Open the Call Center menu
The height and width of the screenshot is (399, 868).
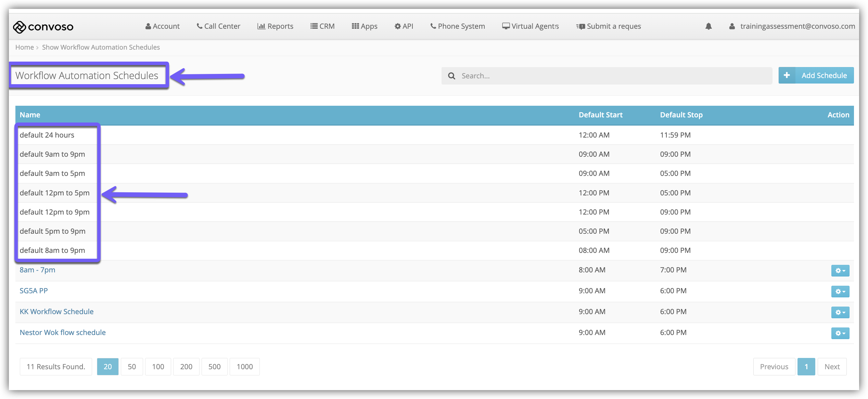tap(218, 26)
